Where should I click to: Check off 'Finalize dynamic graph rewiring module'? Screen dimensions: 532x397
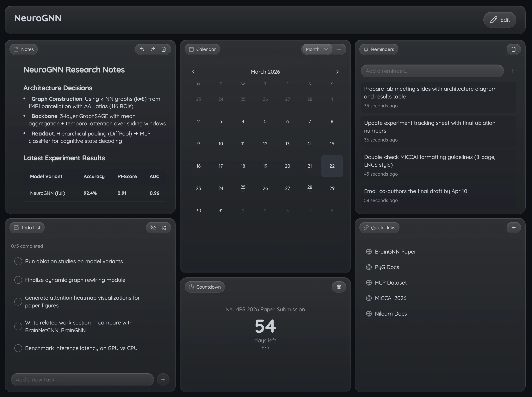pyautogui.click(x=18, y=280)
